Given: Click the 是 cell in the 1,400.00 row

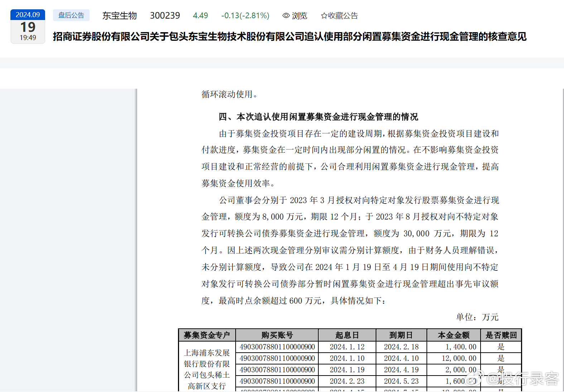Looking at the screenshot, I should click(501, 347).
